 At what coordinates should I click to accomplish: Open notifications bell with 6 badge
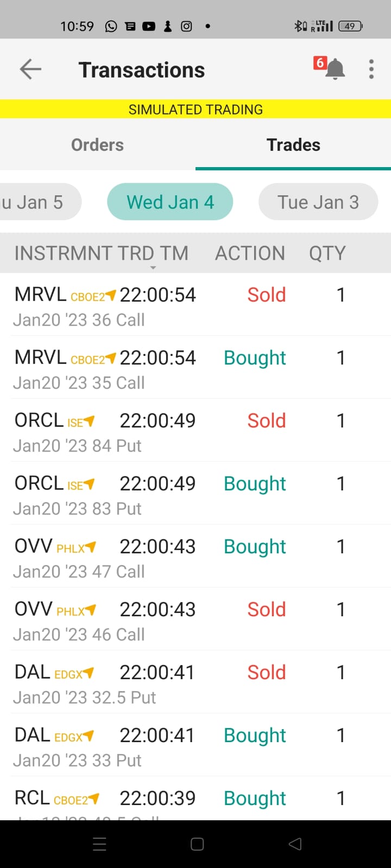pos(330,68)
